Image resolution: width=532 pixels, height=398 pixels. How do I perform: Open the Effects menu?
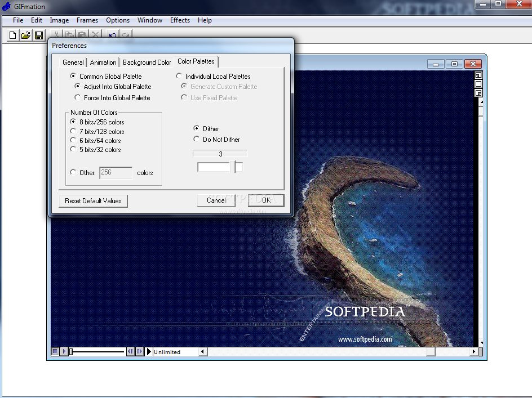click(x=180, y=20)
